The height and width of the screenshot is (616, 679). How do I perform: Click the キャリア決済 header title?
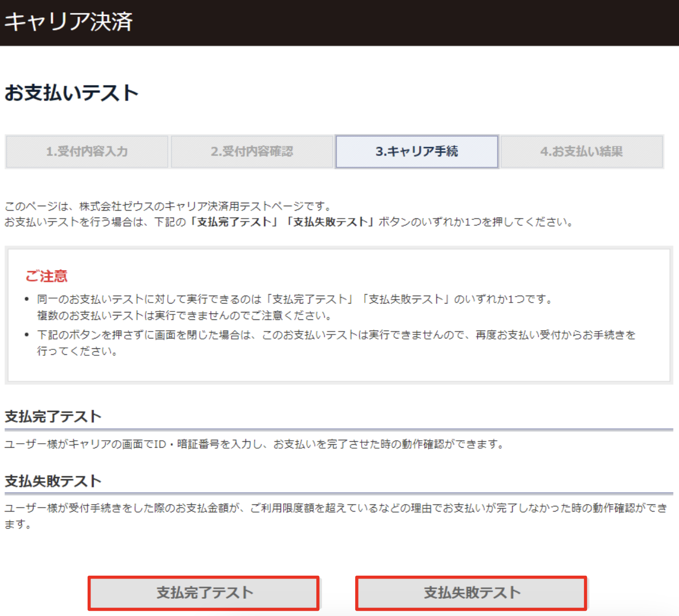[x=68, y=22]
